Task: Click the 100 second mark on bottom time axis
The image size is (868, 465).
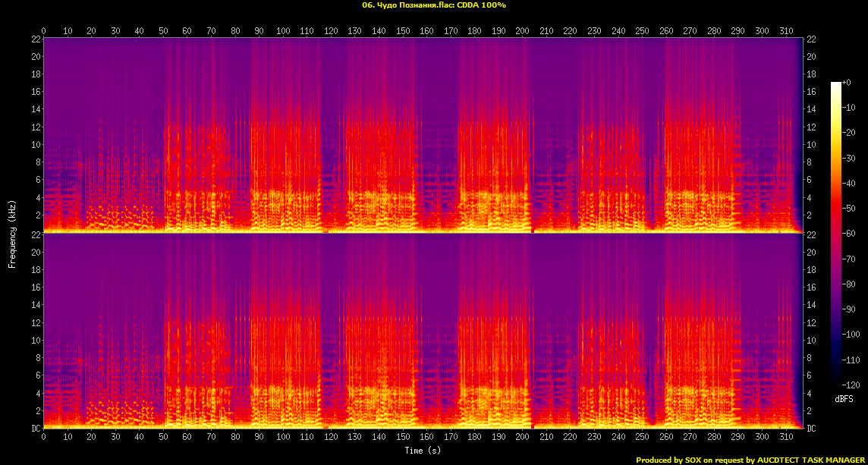Action: 283,438
